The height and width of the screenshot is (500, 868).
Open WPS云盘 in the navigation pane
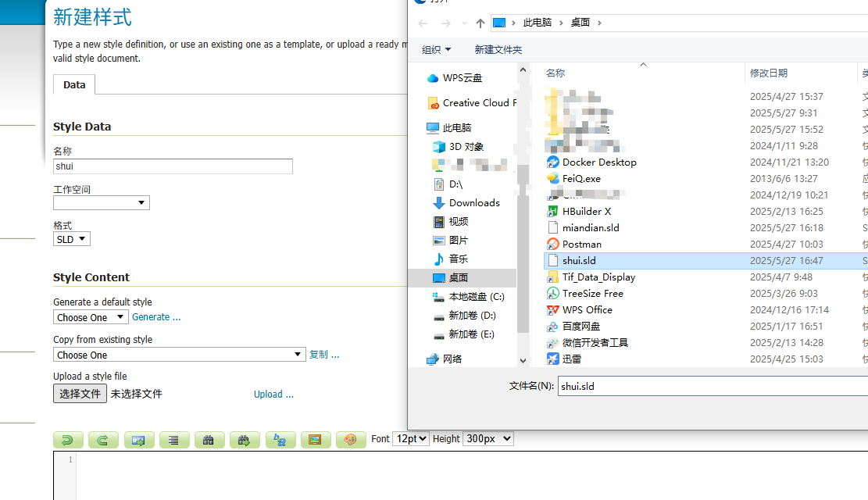pos(455,78)
